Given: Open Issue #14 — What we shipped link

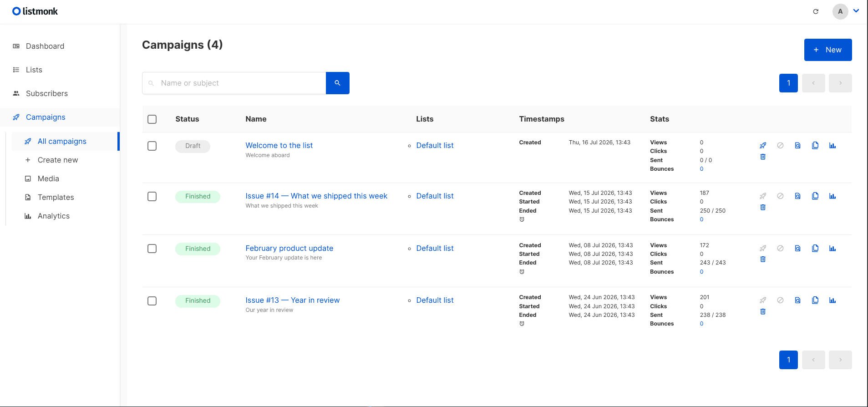Looking at the screenshot, I should (316, 196).
